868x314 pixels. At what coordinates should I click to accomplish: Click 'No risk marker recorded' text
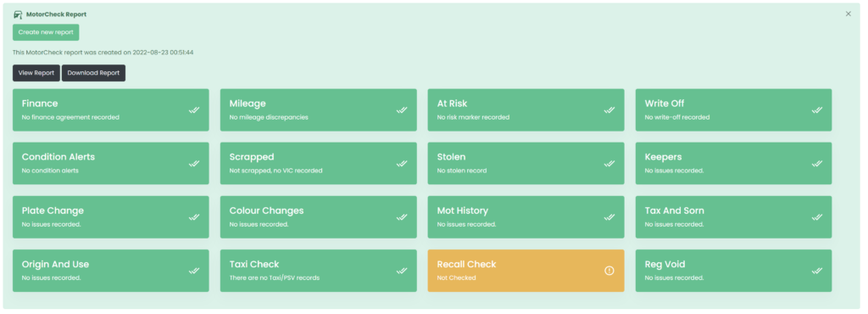point(473,117)
